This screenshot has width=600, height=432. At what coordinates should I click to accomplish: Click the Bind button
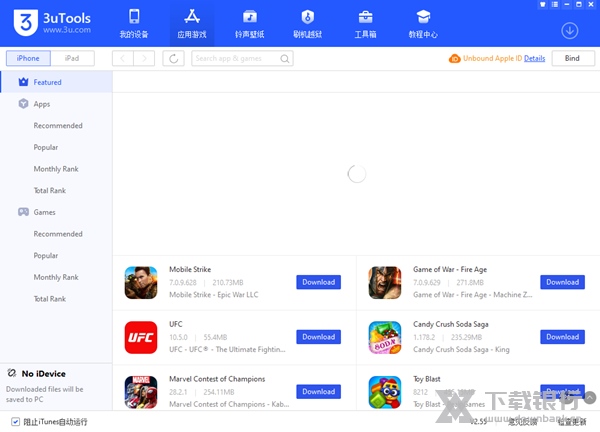click(x=573, y=58)
